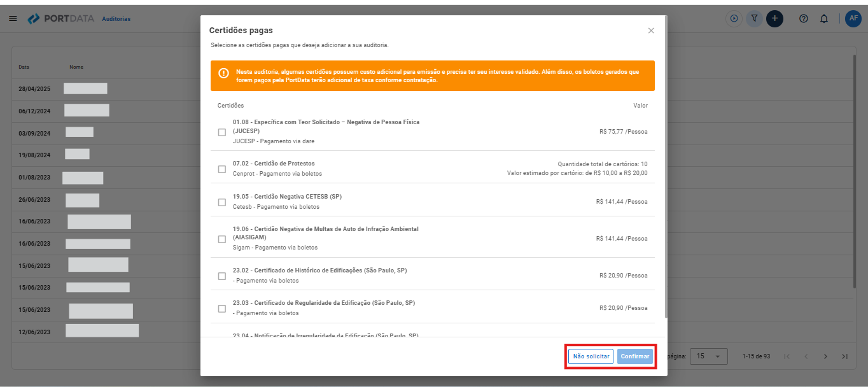Go to previous page of table
This screenshot has height=387, width=868.
806,356
